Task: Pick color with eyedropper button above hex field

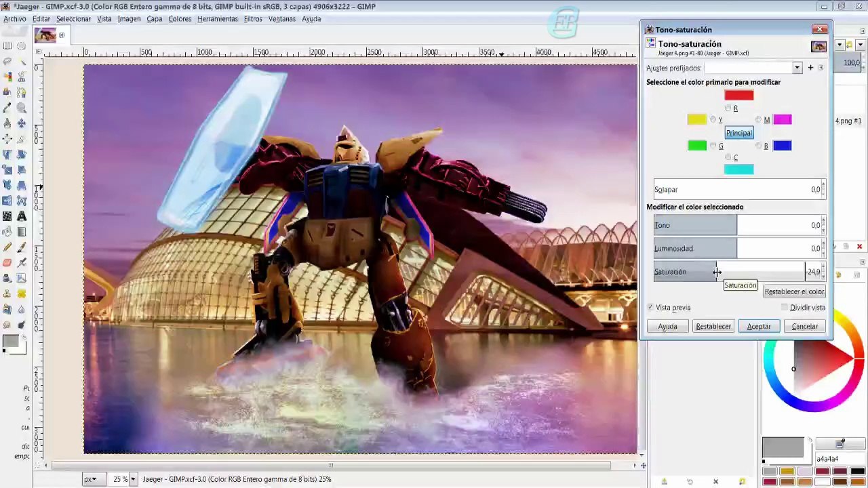Action: 840,445
